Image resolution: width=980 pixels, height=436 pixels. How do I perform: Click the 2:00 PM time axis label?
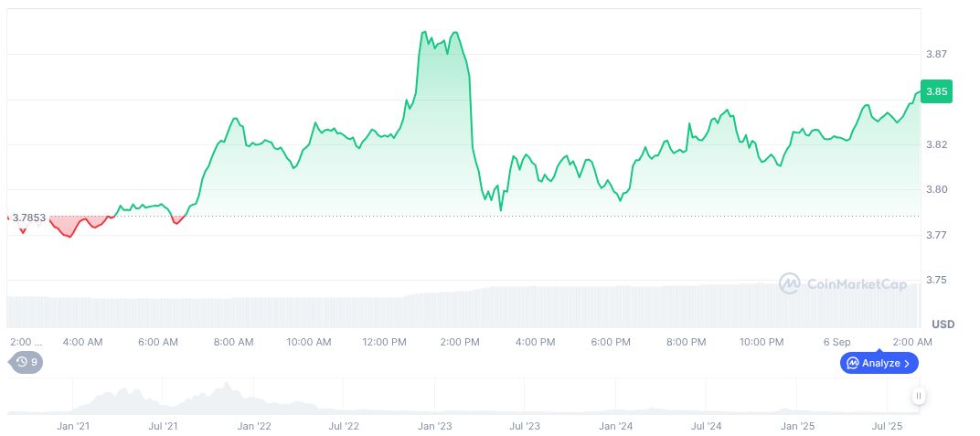(460, 342)
